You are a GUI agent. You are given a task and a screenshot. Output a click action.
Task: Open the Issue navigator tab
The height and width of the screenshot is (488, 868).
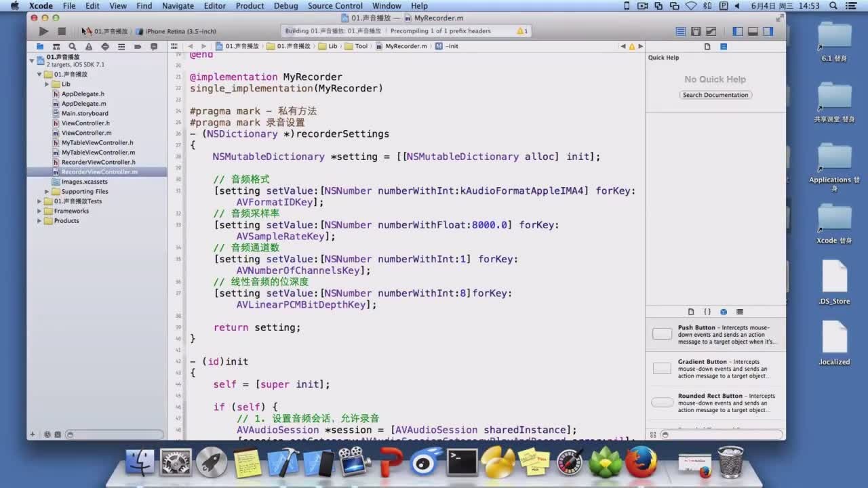click(89, 47)
